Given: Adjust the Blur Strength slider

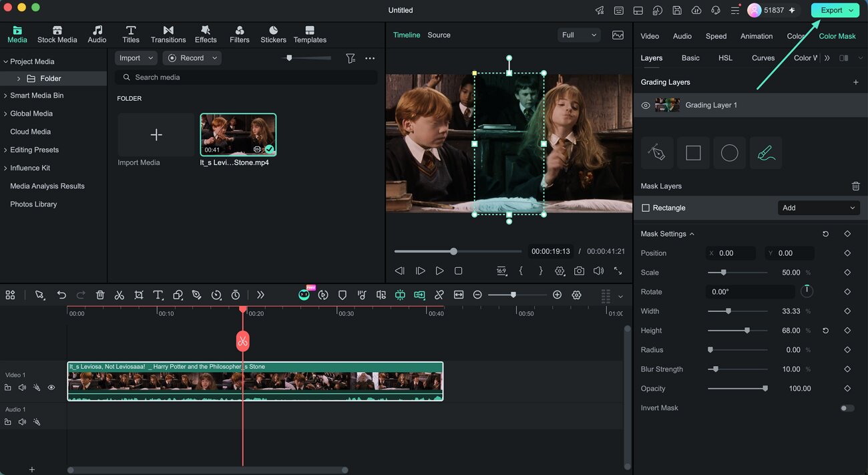Looking at the screenshot, I should pyautogui.click(x=736, y=369).
